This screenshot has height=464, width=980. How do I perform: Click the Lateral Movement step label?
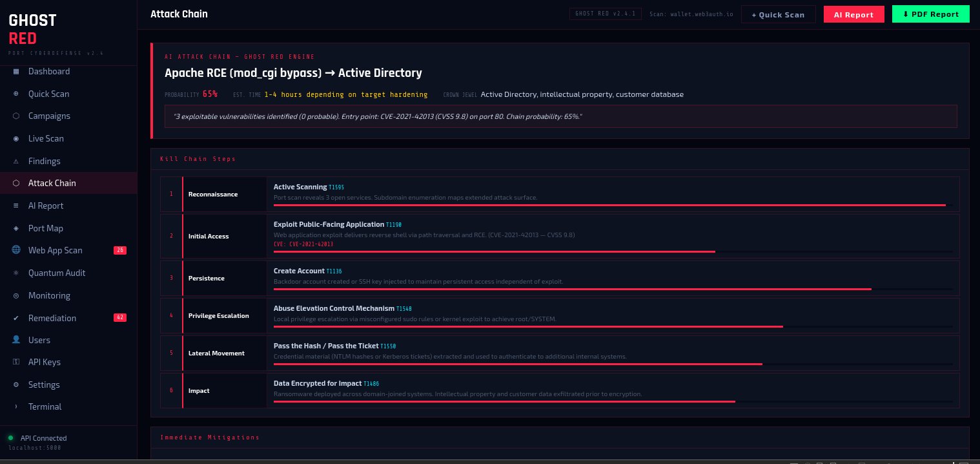tap(216, 353)
